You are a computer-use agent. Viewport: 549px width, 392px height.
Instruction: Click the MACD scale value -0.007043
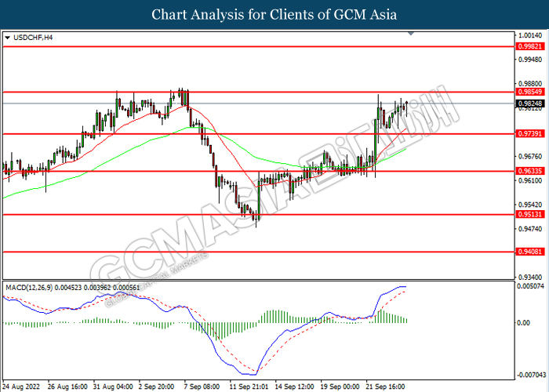click(x=531, y=376)
